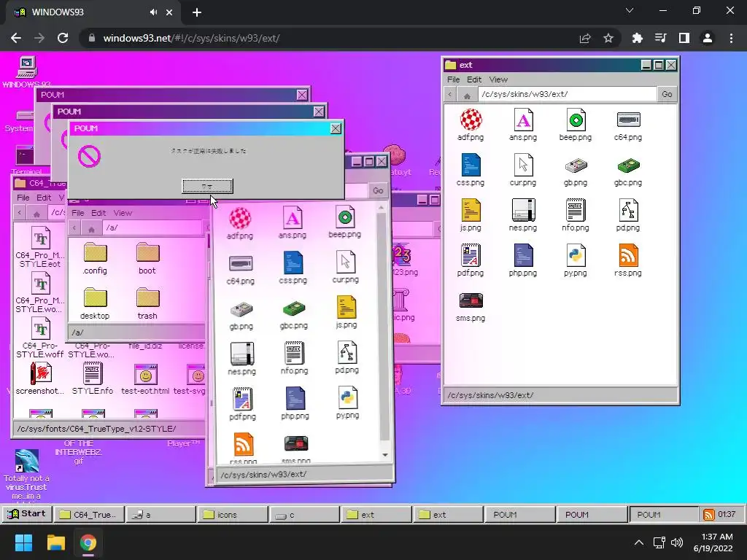This screenshot has width=747, height=560.
Task: Open File menu in the /a/ window
Action: point(77,213)
